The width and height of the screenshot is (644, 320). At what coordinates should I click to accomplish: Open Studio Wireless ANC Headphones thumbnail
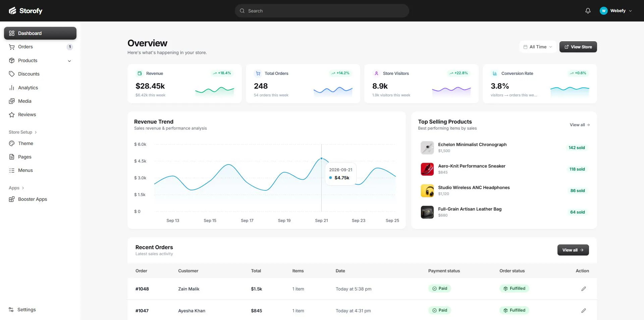(x=427, y=191)
